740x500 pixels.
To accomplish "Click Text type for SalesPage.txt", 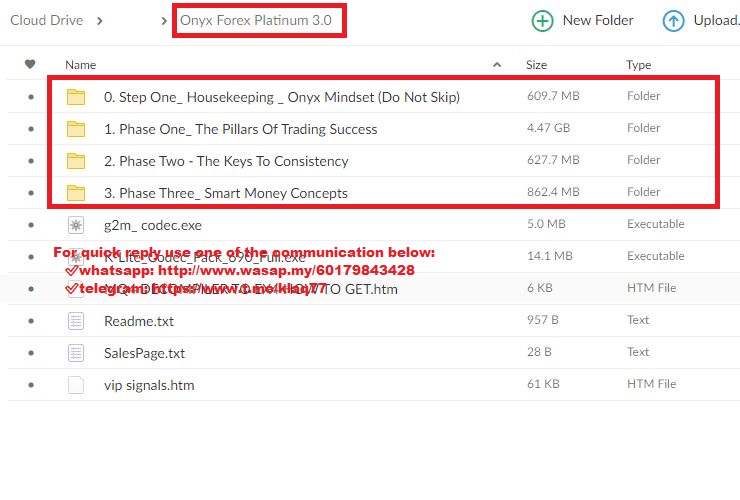I will [x=638, y=352].
